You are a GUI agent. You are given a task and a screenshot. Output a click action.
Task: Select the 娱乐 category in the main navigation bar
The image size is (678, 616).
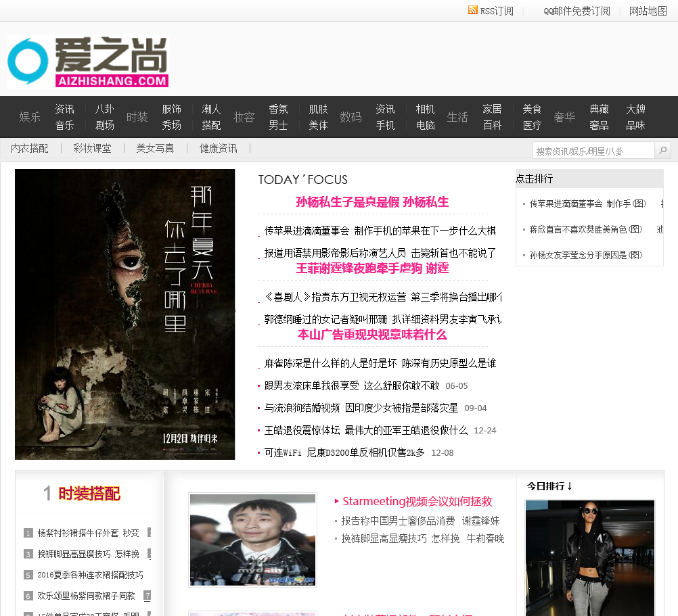tap(30, 117)
